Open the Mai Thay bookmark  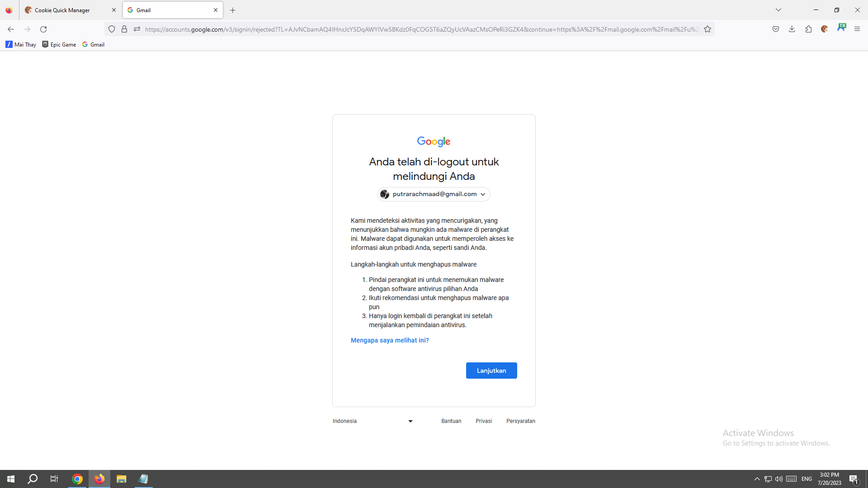coord(21,44)
